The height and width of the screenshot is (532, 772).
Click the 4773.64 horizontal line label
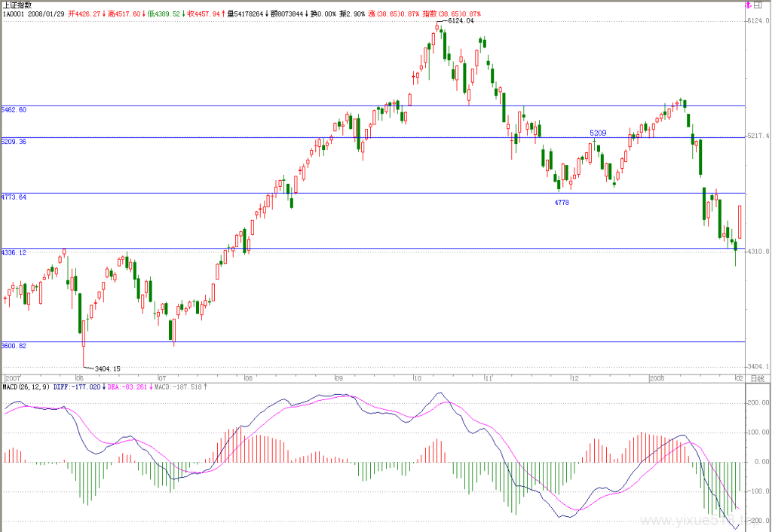click(14, 197)
